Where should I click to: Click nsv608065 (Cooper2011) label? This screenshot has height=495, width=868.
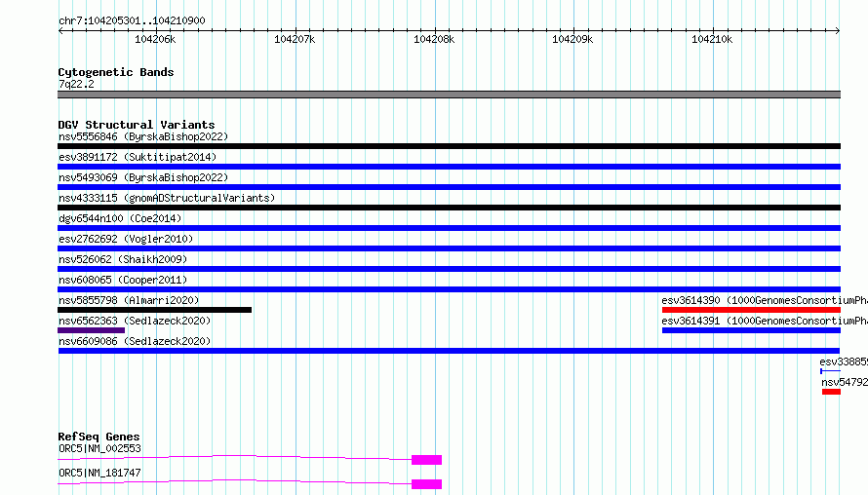click(x=123, y=280)
